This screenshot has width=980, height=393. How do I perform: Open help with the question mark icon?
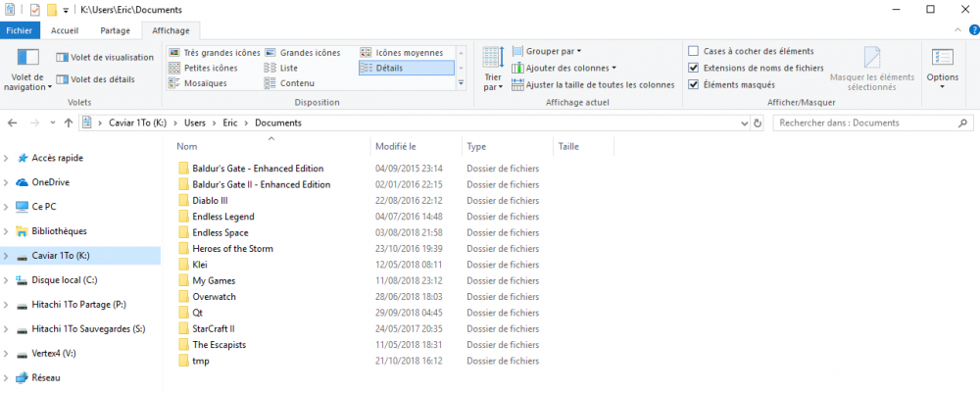[974, 29]
